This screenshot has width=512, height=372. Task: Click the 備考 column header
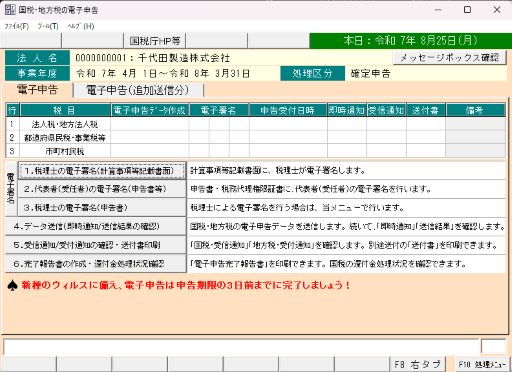475,110
